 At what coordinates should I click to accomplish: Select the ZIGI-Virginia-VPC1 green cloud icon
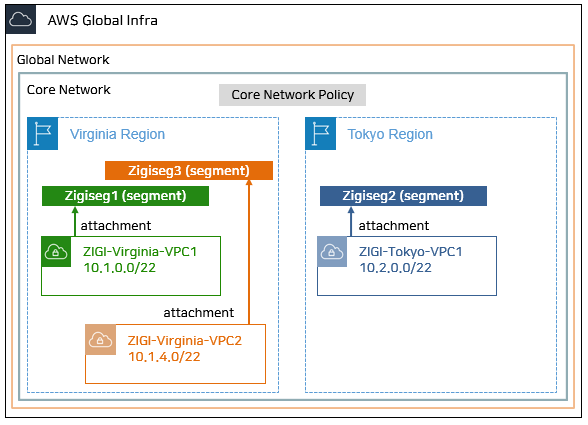click(56, 252)
